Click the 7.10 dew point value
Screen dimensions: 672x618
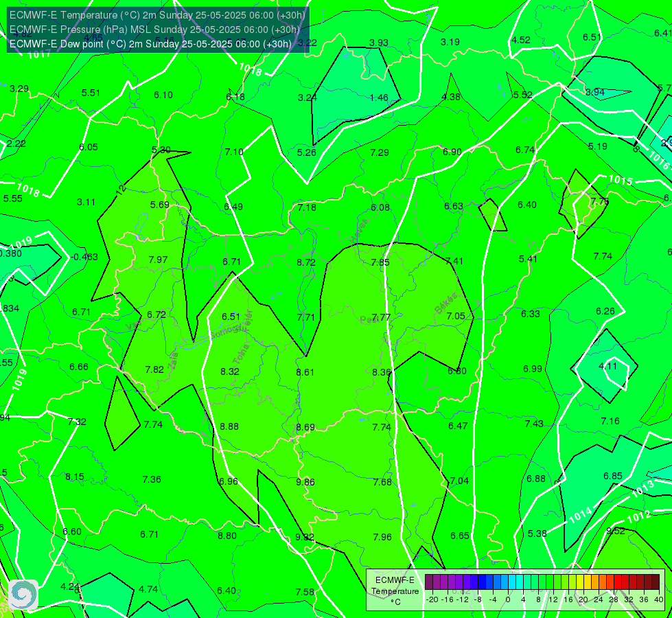(234, 152)
